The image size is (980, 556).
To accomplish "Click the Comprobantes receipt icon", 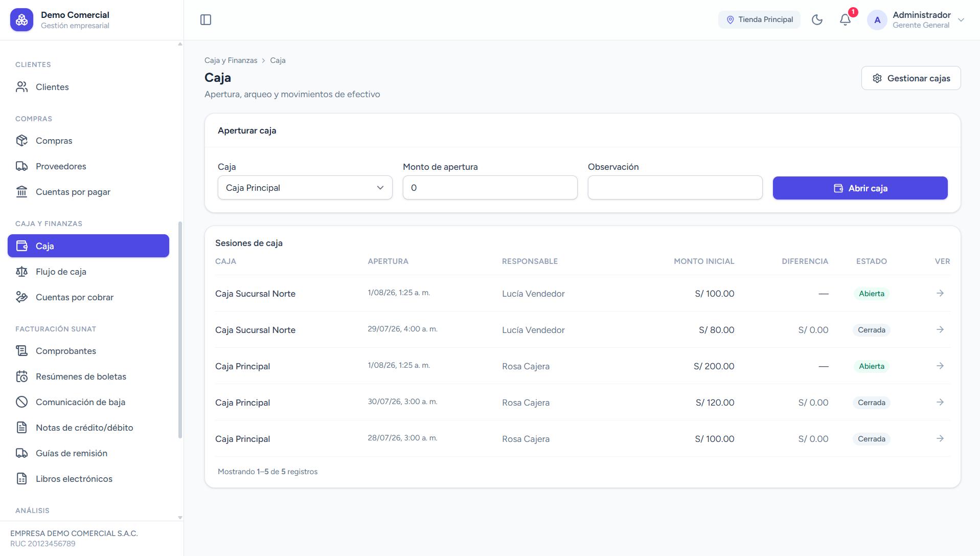I will (21, 351).
